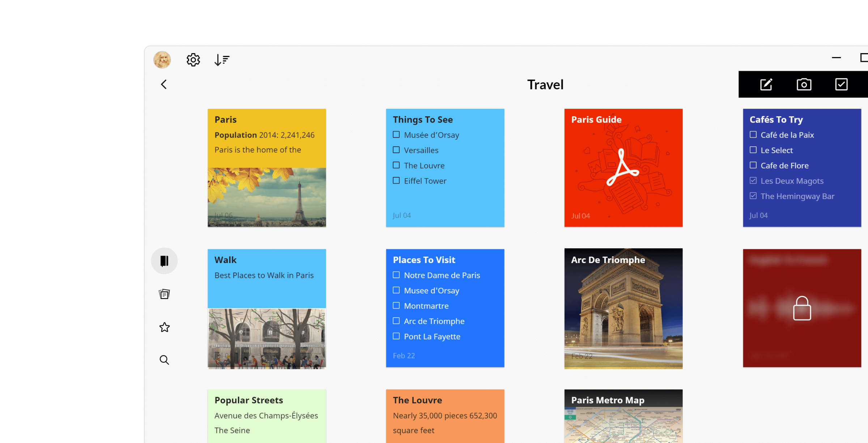Open the sort order options

tap(222, 60)
